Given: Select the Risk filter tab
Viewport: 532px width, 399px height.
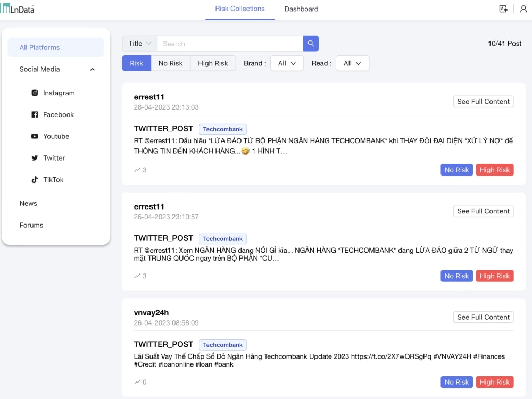Looking at the screenshot, I should [x=136, y=63].
